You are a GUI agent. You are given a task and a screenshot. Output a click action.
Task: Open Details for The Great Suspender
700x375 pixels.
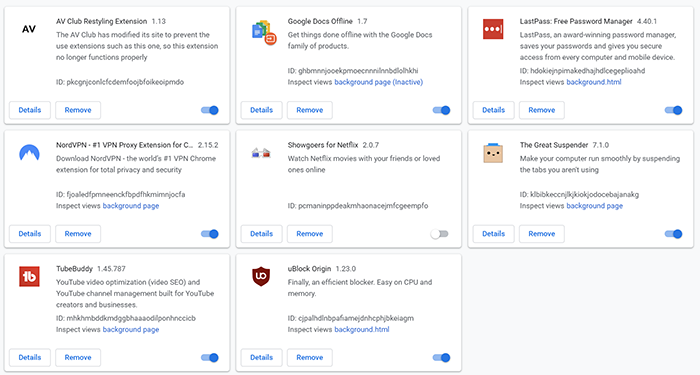[493, 234]
